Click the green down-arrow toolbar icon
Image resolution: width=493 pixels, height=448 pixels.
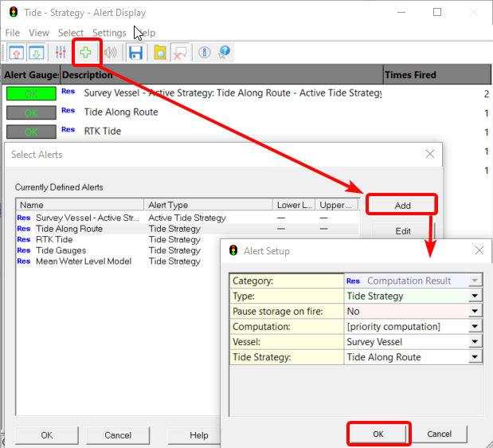37,53
